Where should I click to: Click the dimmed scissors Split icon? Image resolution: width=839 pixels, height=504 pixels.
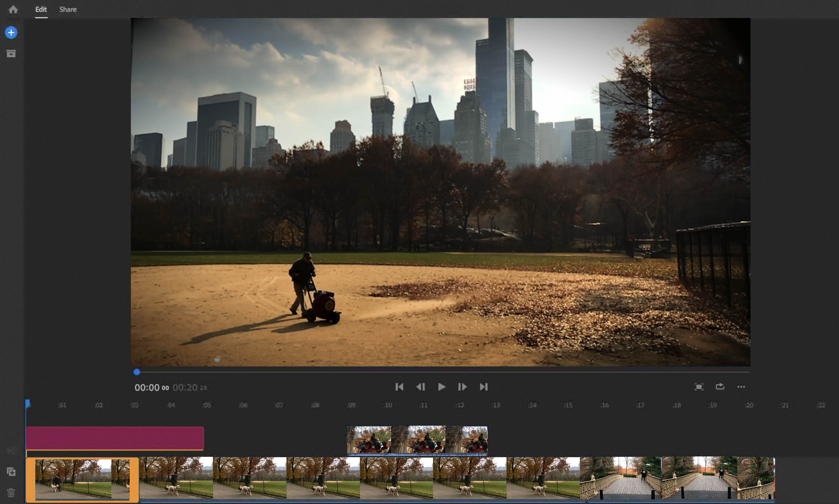coord(11,451)
